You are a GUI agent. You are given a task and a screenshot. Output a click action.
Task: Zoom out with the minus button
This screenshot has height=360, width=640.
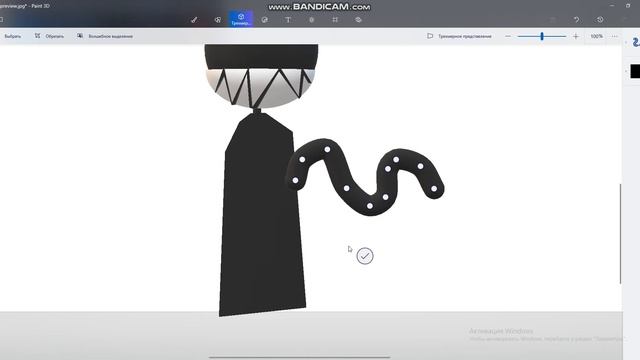pos(508,36)
